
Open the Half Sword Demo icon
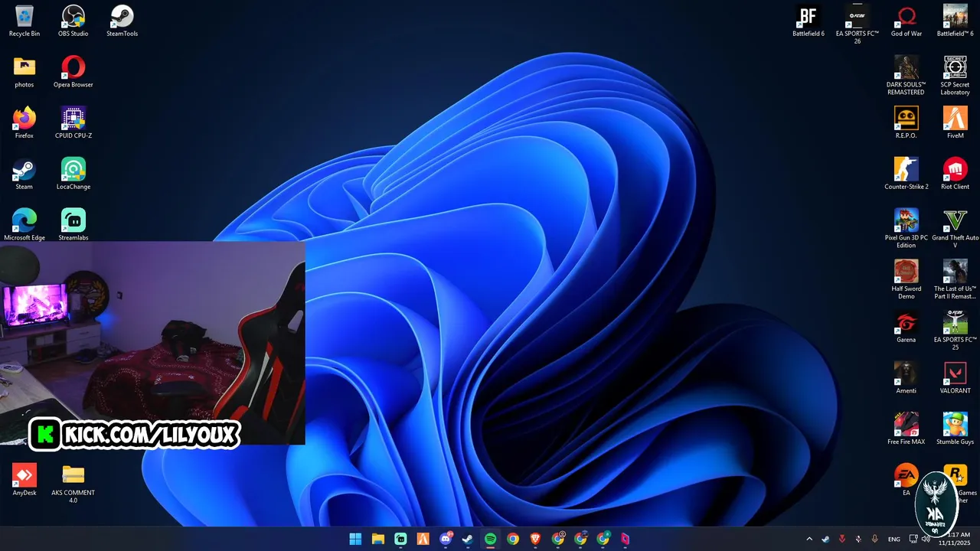906,279
